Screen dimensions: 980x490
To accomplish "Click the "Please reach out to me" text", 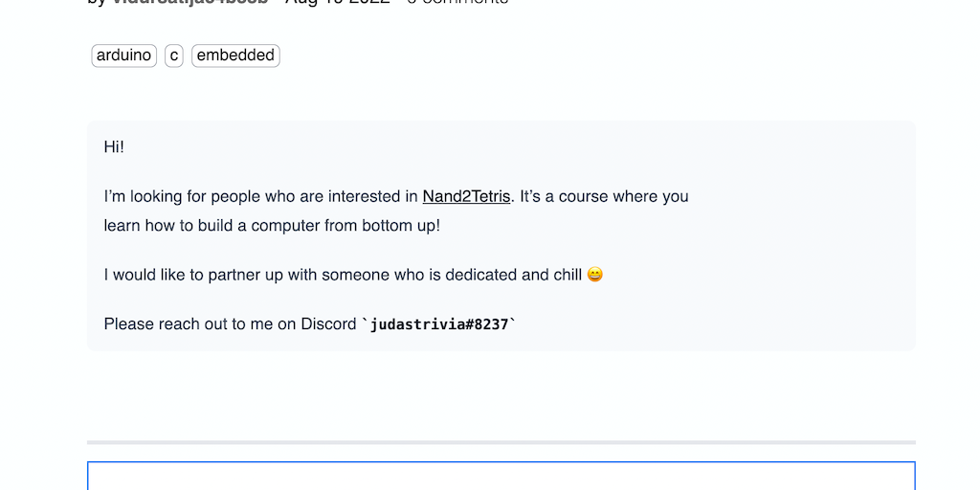I will coord(189,324).
